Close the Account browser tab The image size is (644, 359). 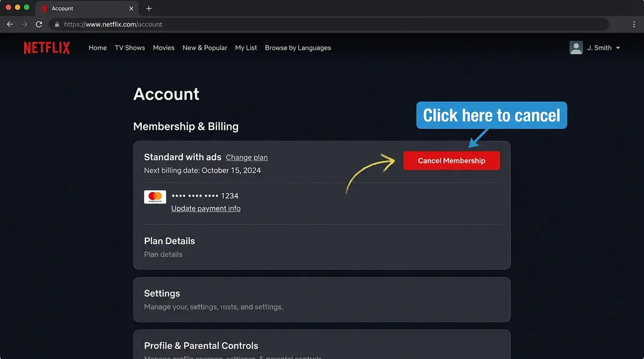click(x=132, y=9)
